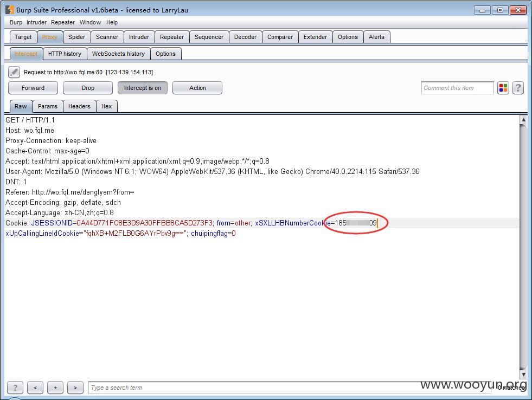Forward the intercepted request

(x=33, y=88)
